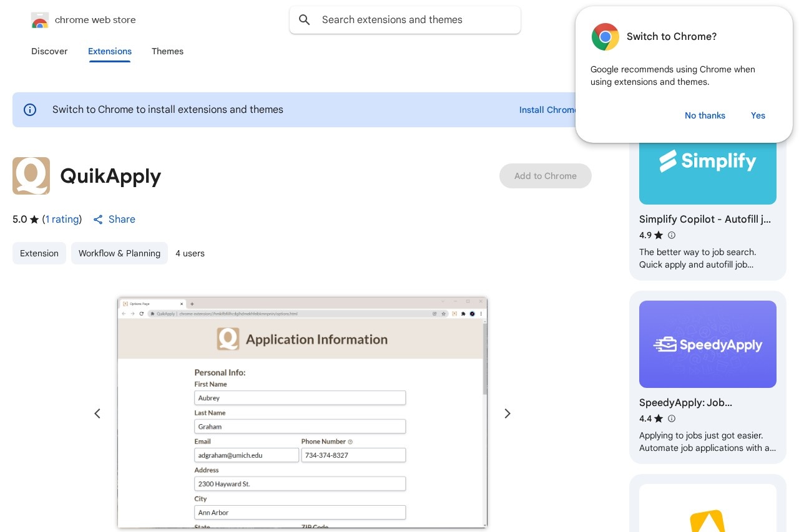
Task: Click the QuikApply extension logo
Action: (31, 176)
